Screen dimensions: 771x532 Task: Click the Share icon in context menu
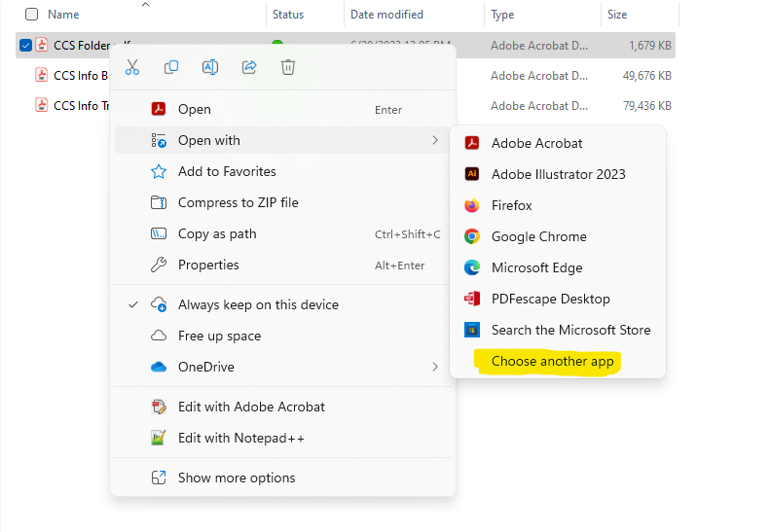click(249, 67)
